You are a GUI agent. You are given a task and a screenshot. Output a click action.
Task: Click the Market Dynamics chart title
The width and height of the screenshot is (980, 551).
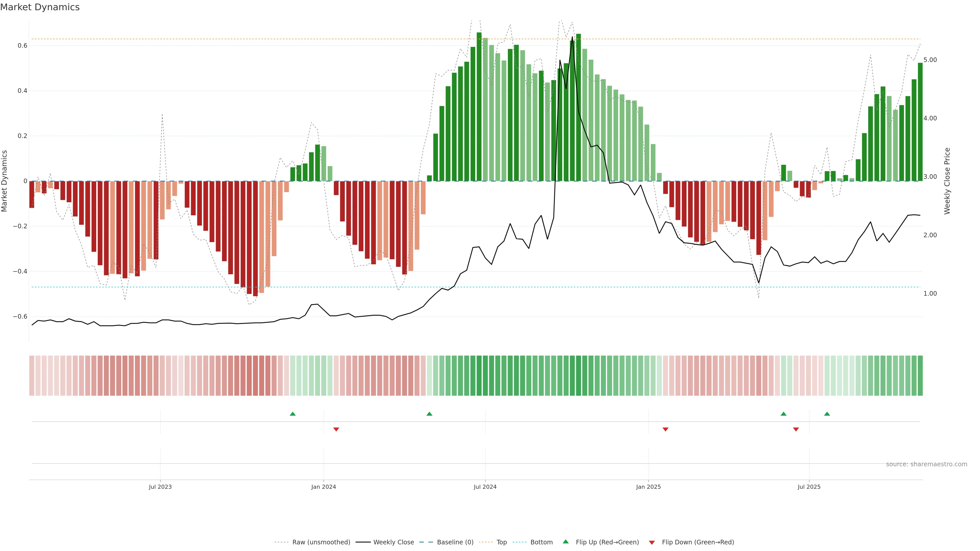pyautogui.click(x=40, y=7)
